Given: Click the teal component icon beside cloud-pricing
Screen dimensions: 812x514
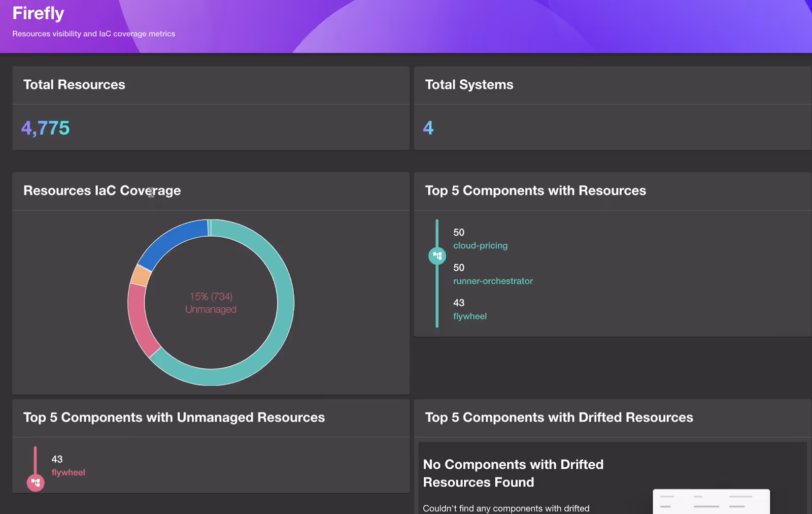Looking at the screenshot, I should [x=437, y=255].
